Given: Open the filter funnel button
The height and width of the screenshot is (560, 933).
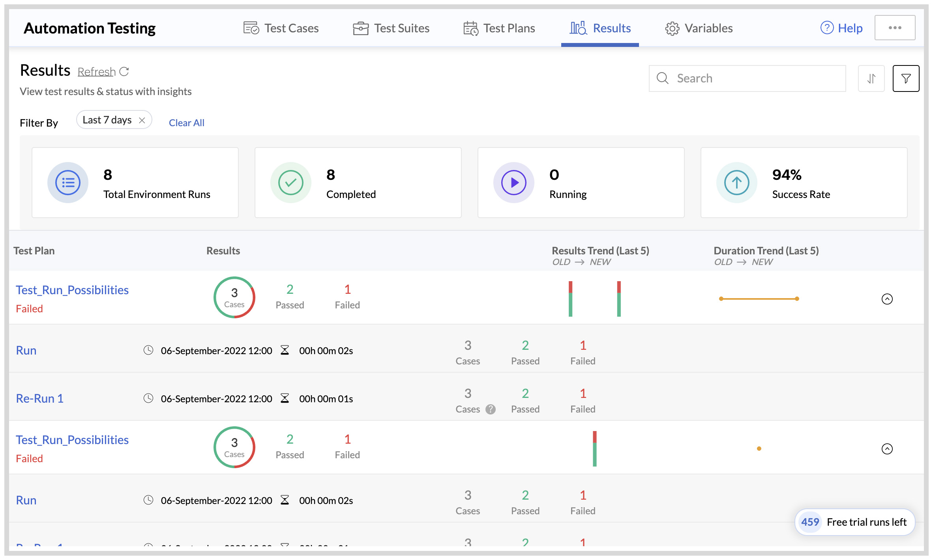Looking at the screenshot, I should pos(906,78).
